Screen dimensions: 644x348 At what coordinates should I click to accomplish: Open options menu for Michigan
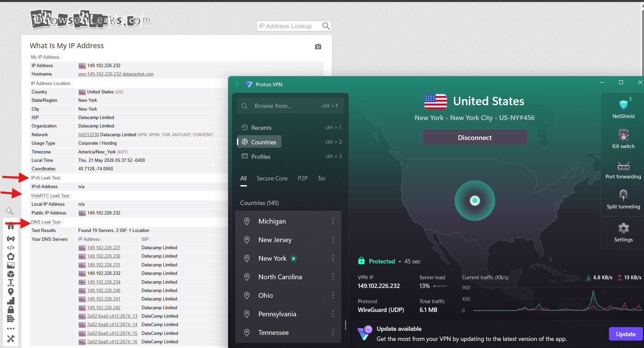tap(333, 221)
